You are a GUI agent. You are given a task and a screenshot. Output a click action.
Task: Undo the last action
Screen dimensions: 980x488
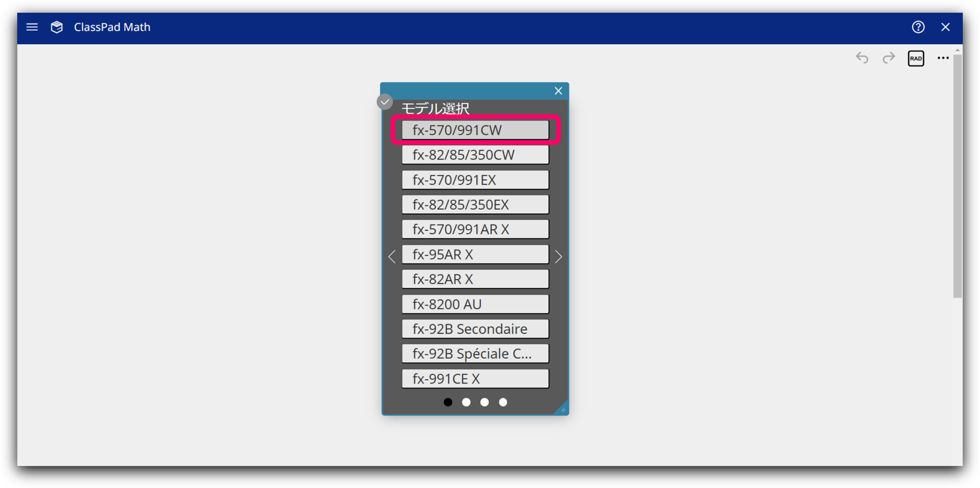[862, 58]
